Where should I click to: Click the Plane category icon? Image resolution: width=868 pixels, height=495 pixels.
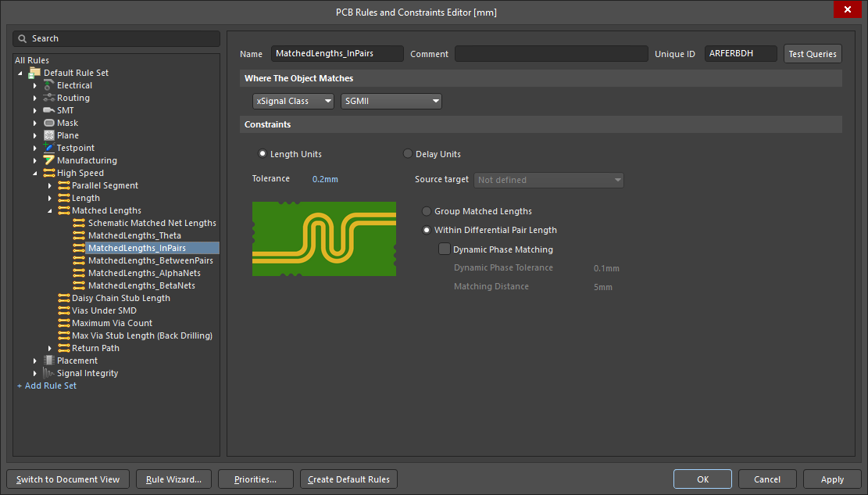click(x=48, y=135)
